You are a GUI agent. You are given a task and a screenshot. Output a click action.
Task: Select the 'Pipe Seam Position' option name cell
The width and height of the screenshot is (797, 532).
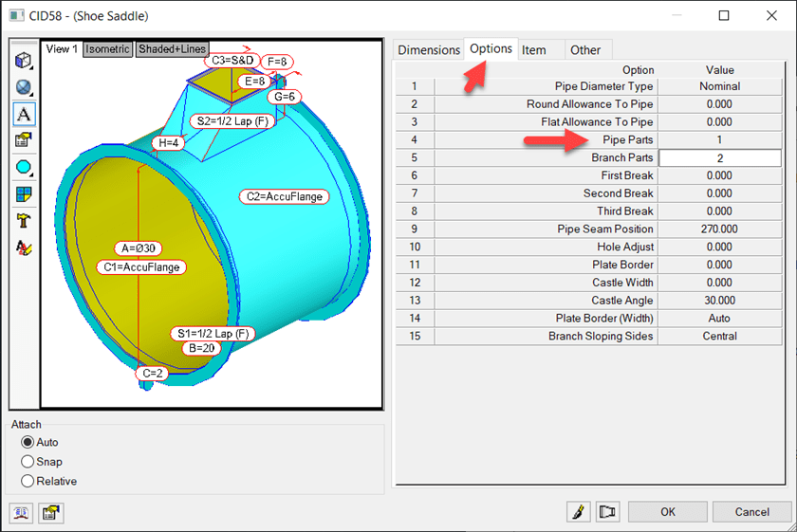[546, 229]
